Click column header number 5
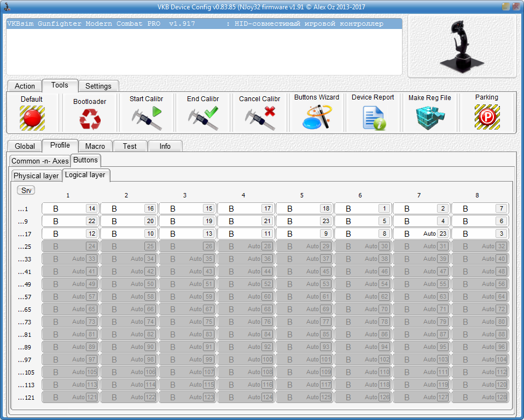Screen dimensions: 524x420 [302, 195]
